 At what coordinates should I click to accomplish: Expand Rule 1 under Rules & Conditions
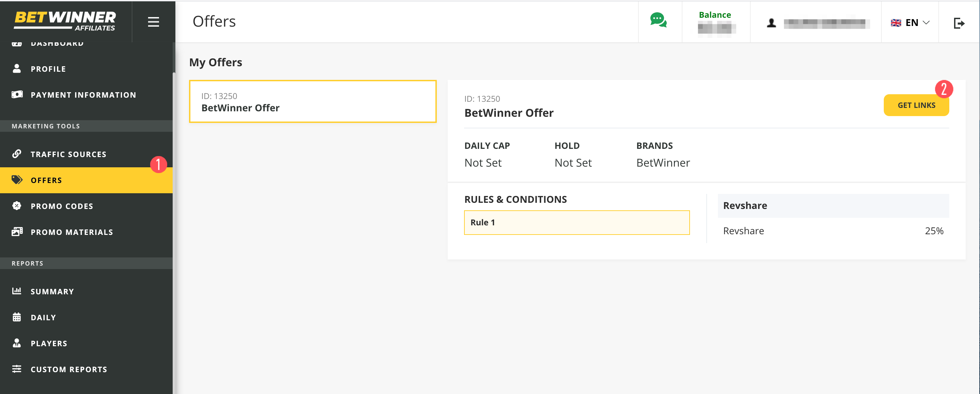click(576, 222)
